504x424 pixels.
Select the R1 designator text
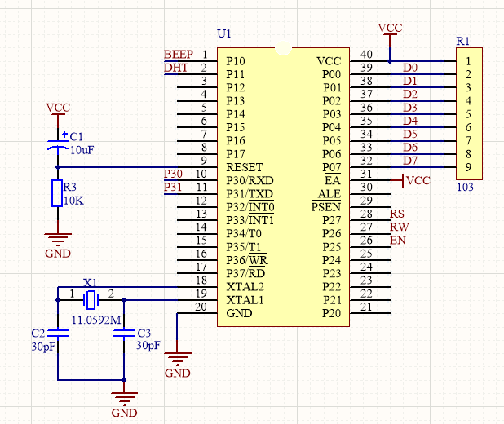463,41
